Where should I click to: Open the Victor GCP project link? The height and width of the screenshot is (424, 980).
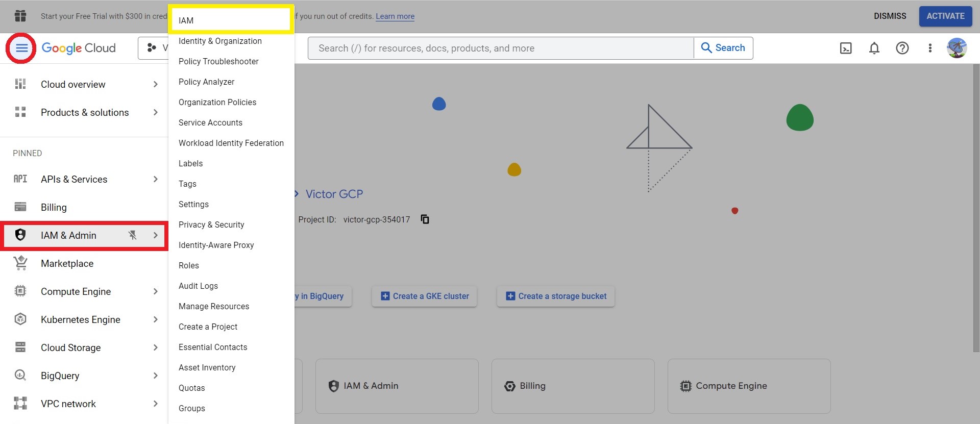[334, 194]
